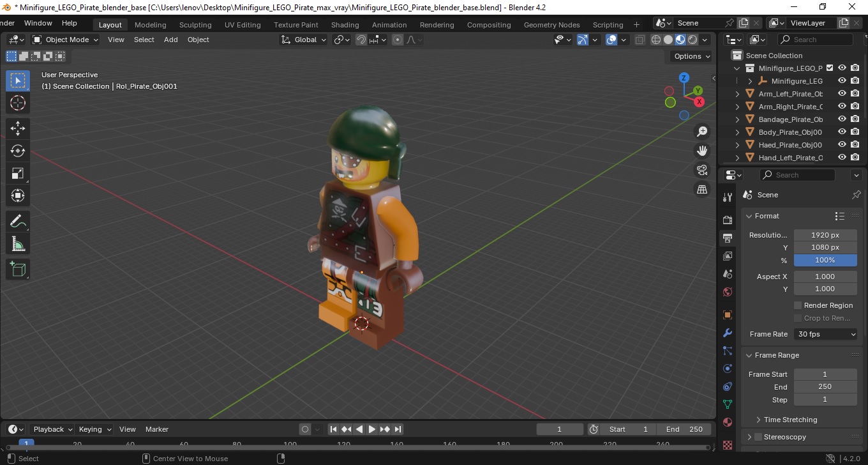This screenshot has width=868, height=465.
Task: Click the 100% resolution scale slider
Action: pyautogui.click(x=825, y=260)
